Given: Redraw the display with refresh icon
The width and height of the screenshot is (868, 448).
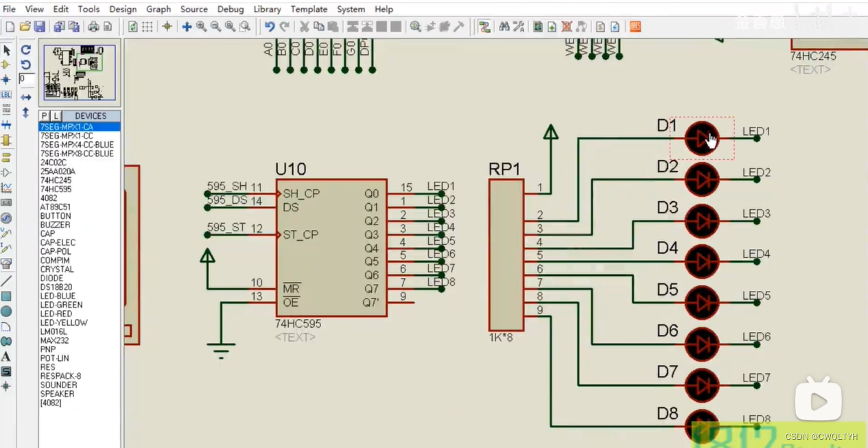Looking at the screenshot, I should 132,27.
